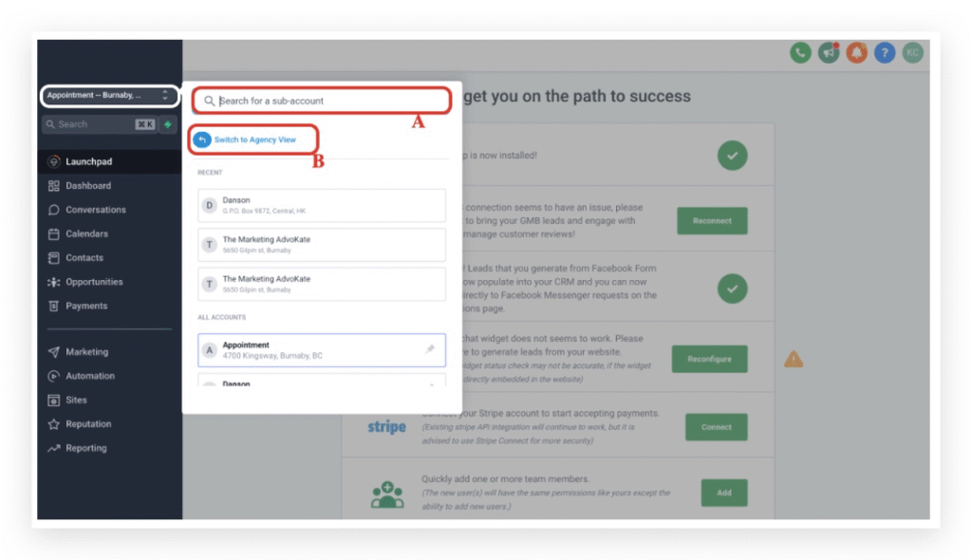The height and width of the screenshot is (560, 972).
Task: Click the blue help question mark icon
Action: [x=885, y=53]
